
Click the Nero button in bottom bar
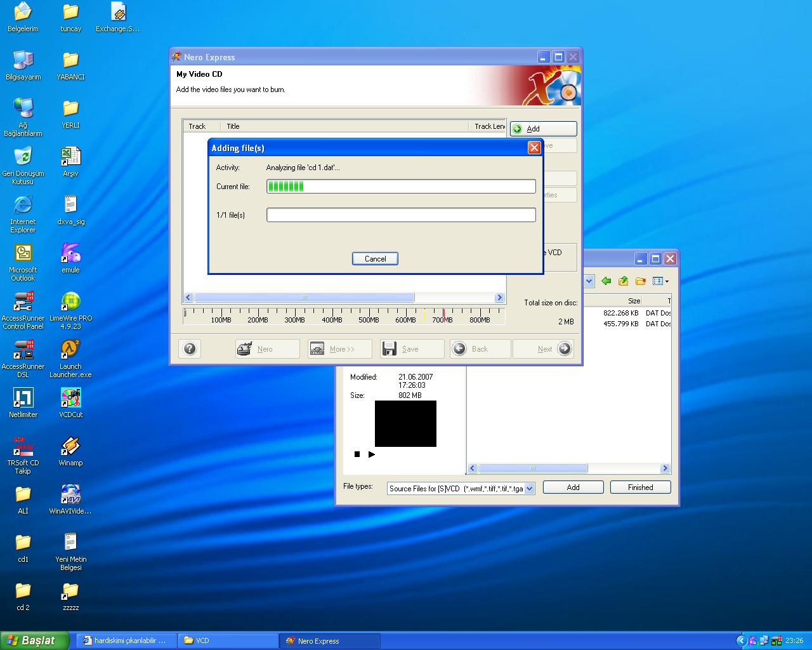[267, 348]
